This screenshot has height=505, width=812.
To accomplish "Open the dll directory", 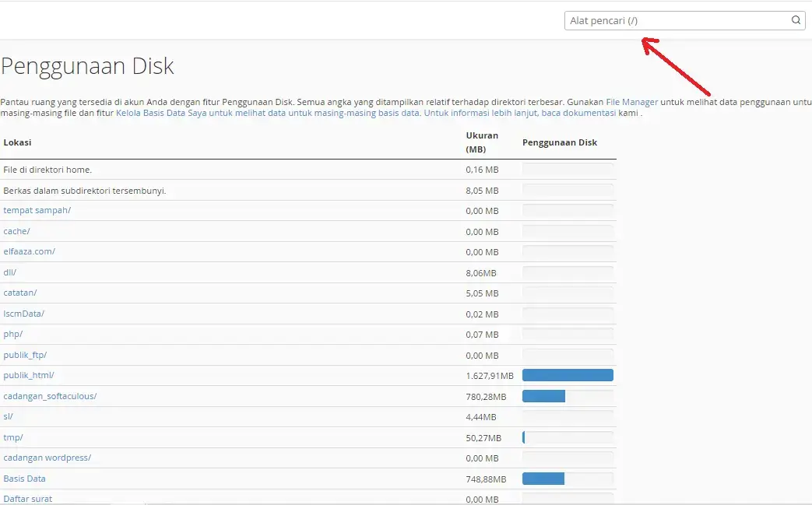I will point(9,272).
